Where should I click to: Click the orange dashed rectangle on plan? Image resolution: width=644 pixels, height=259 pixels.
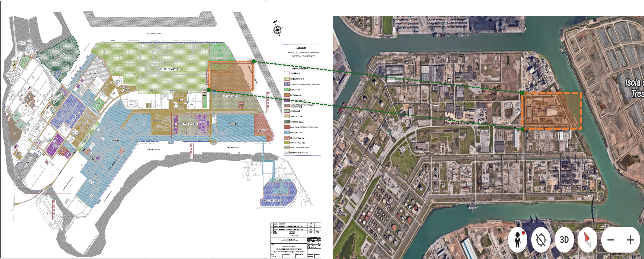click(x=231, y=76)
